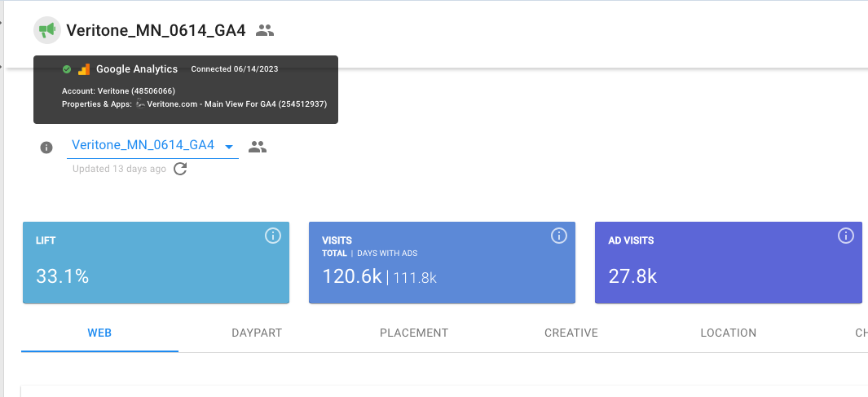868x397 pixels.
Task: Click the people icon next to campaign dropdown
Action: point(258,147)
